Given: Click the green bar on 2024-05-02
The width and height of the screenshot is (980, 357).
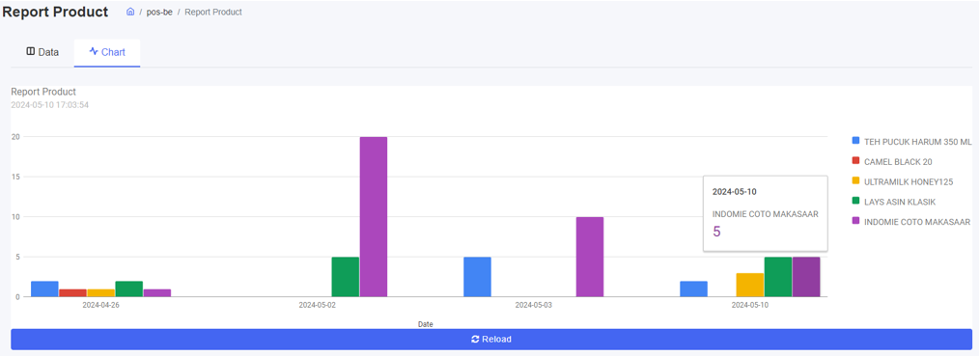Looking at the screenshot, I should pyautogui.click(x=345, y=277).
